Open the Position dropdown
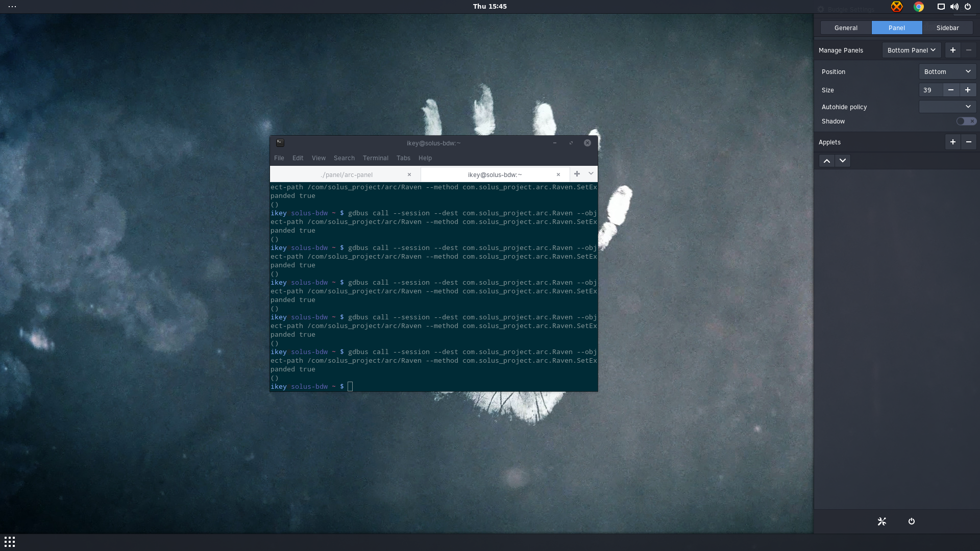This screenshot has height=551, width=980. tap(947, 71)
